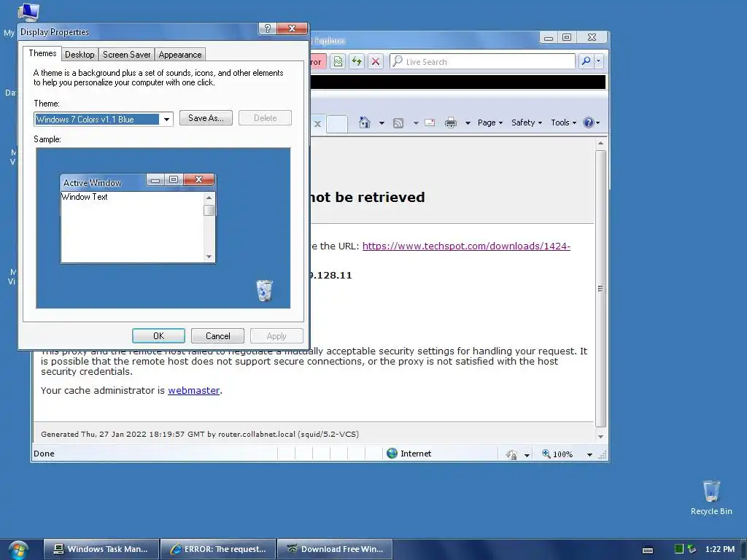Click the green refresh arrows icon
747x560 pixels.
click(x=356, y=61)
